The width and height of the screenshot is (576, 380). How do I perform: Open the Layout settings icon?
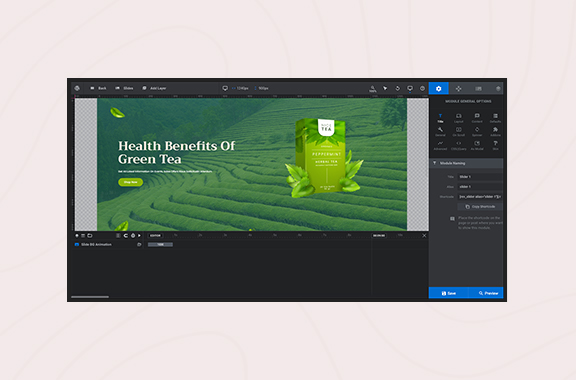point(458,118)
